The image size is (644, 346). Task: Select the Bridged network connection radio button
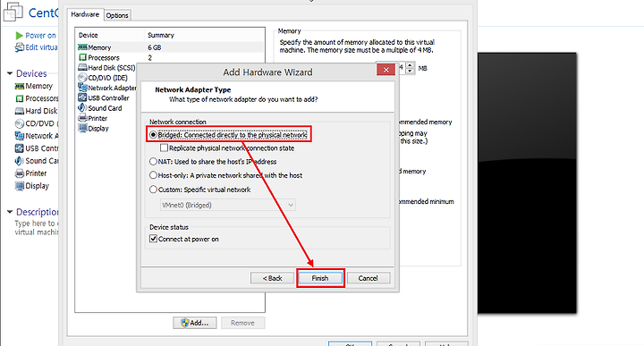pyautogui.click(x=153, y=135)
